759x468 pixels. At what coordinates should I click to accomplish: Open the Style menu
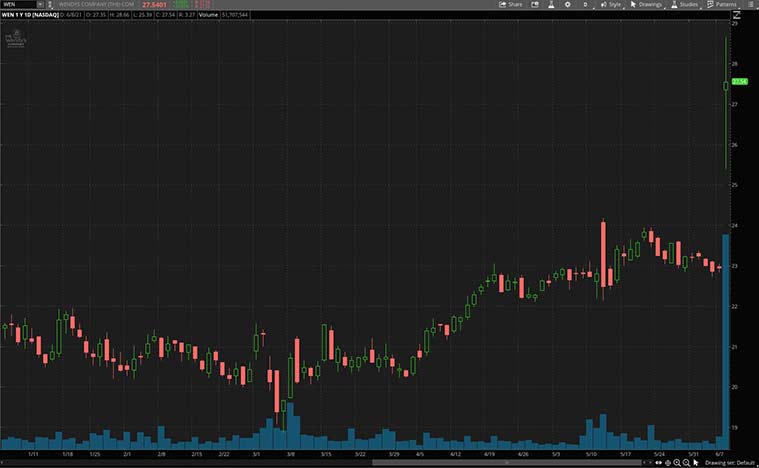[610, 4]
